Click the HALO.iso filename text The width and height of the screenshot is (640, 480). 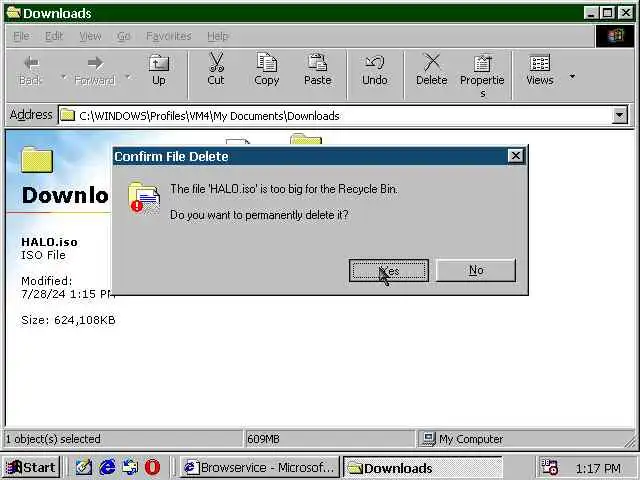coord(49,242)
